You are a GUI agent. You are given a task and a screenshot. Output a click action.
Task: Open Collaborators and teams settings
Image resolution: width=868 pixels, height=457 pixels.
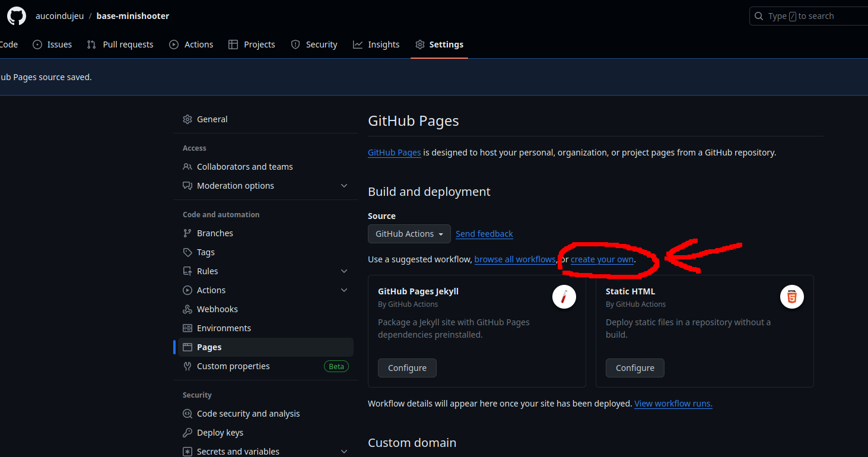(266, 167)
